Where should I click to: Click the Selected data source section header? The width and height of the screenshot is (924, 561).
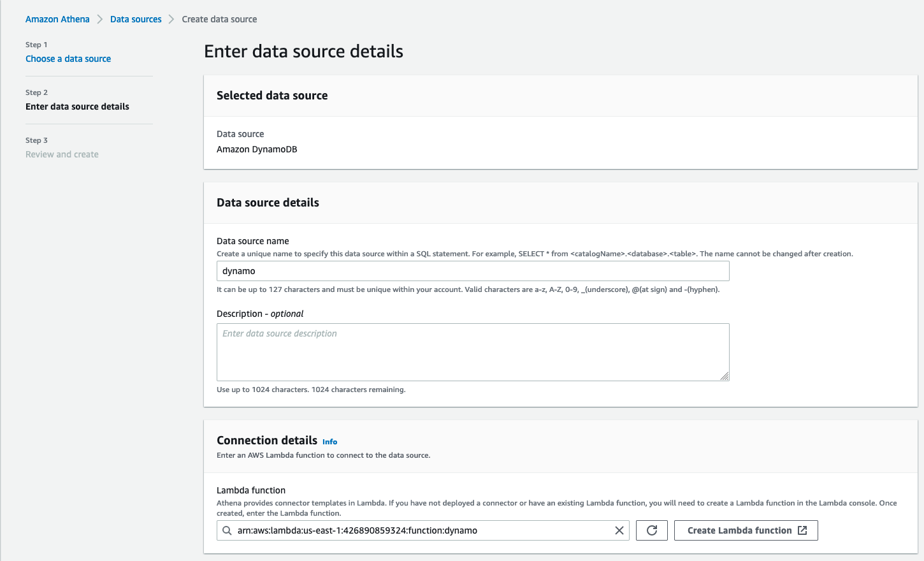(272, 95)
